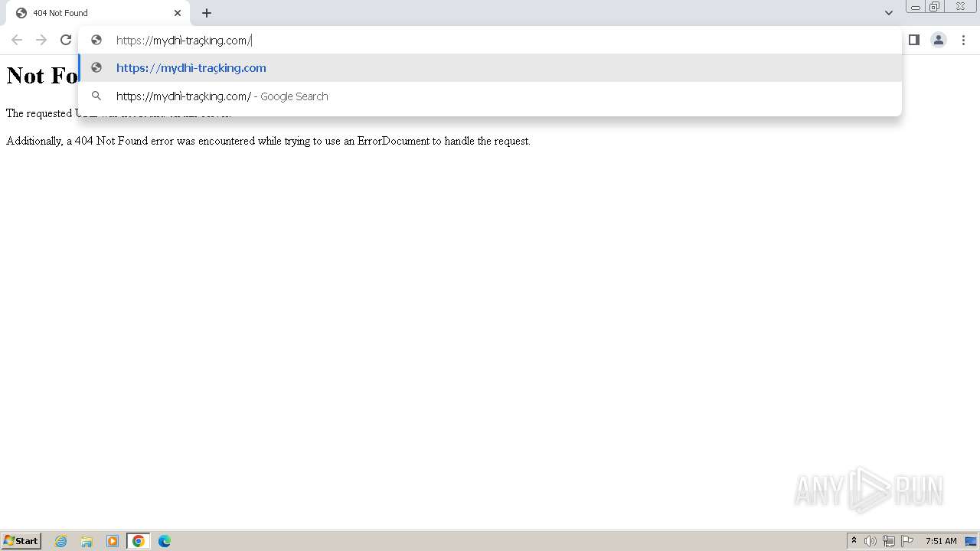
Task: Launch Microsoft Edge from the taskbar
Action: point(165,541)
